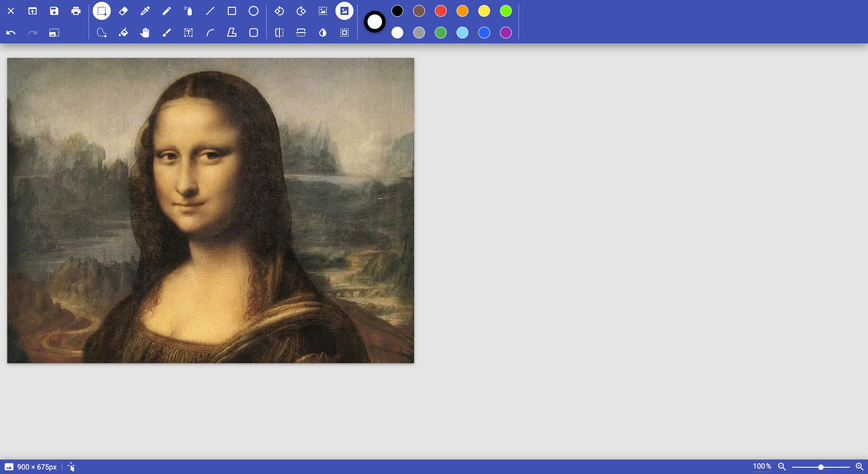Screen dimensions: 868x474
Task: Select the Paint bucket fill tool
Action: [123, 33]
